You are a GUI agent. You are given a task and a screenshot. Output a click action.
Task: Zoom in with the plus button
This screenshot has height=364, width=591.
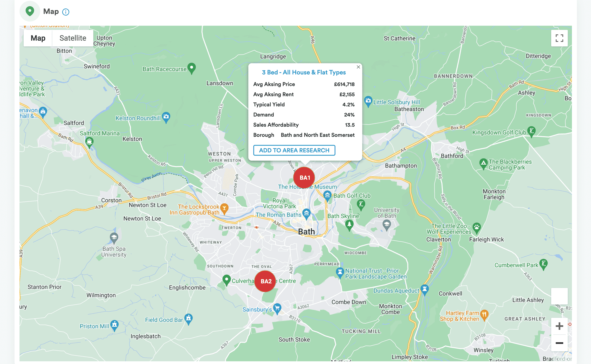559,326
